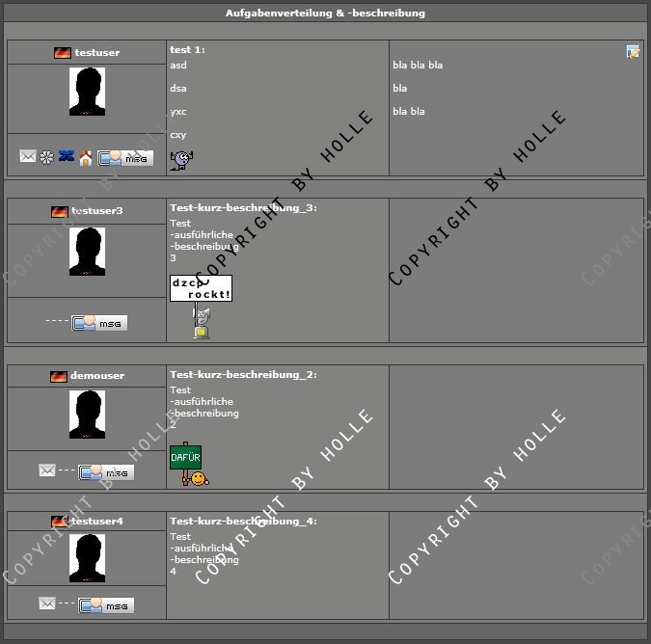Click testuser4's email envelope icon

point(46,604)
